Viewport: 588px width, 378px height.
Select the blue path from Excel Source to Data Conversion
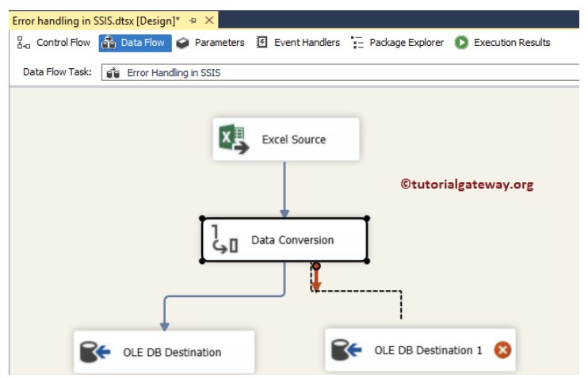(x=284, y=189)
